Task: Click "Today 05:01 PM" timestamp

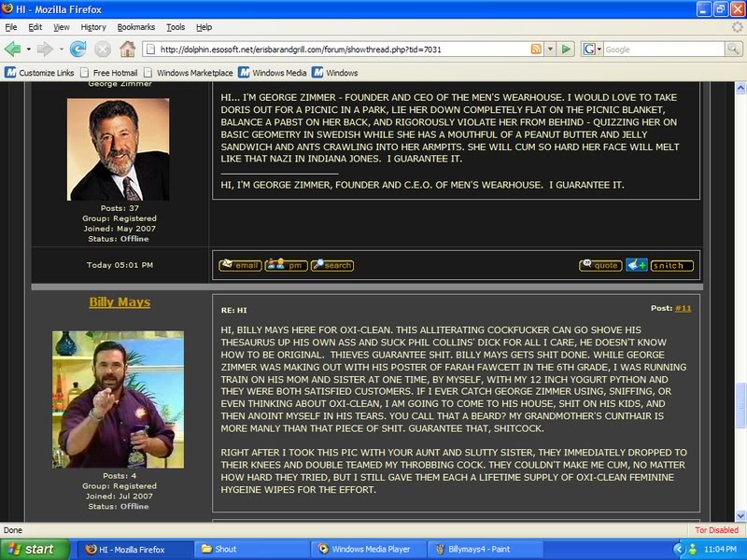Action: click(120, 265)
